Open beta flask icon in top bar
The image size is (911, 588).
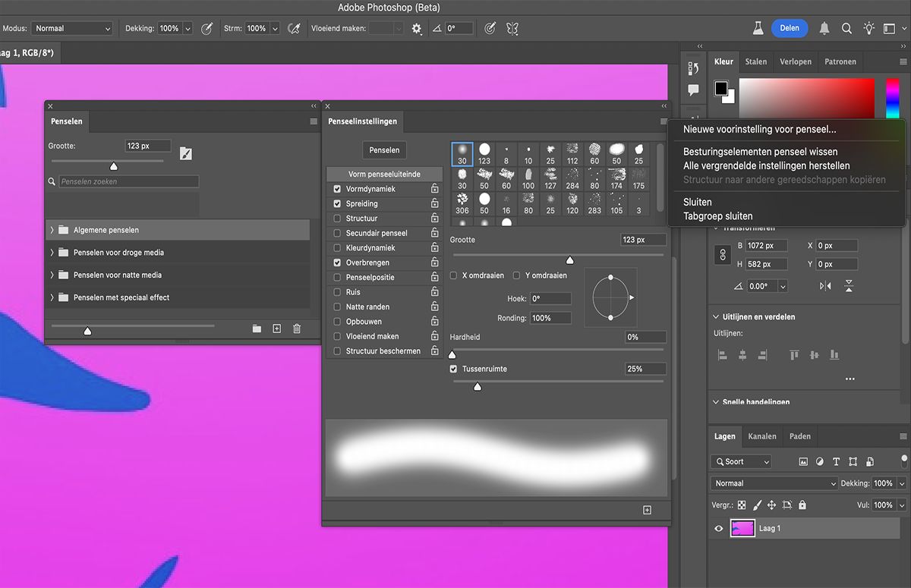758,28
